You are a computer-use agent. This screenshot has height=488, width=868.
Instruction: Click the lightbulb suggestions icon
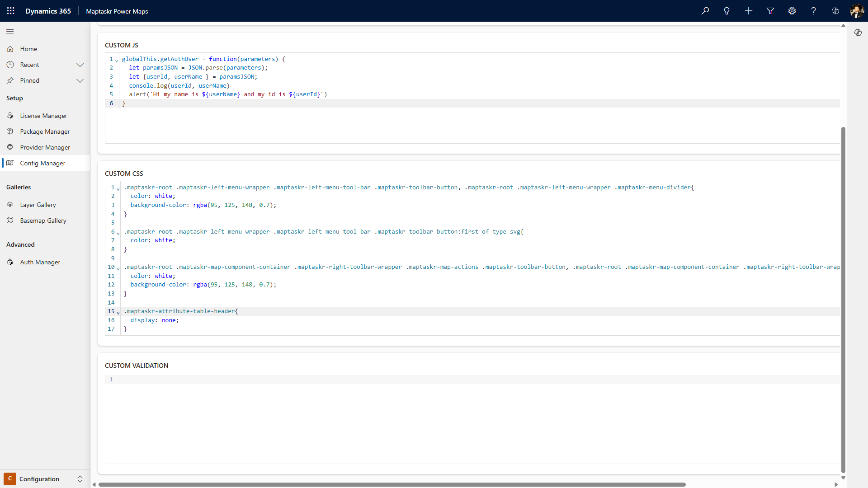(726, 11)
